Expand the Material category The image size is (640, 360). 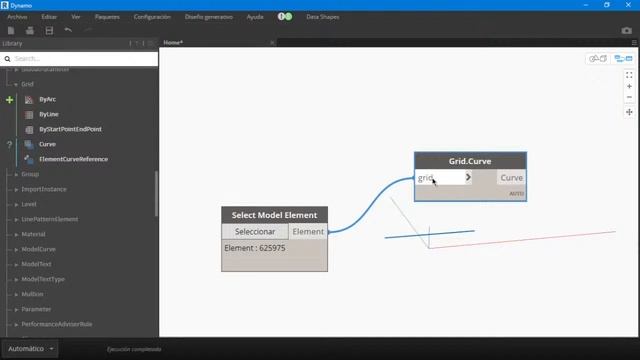click(x=16, y=235)
